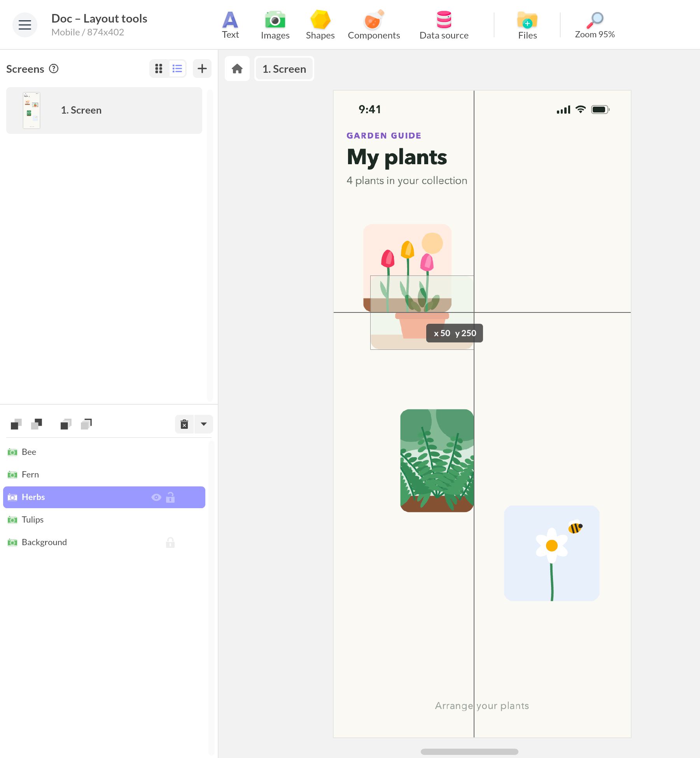Switch screens to list view
This screenshot has width=700, height=758.
tap(177, 69)
